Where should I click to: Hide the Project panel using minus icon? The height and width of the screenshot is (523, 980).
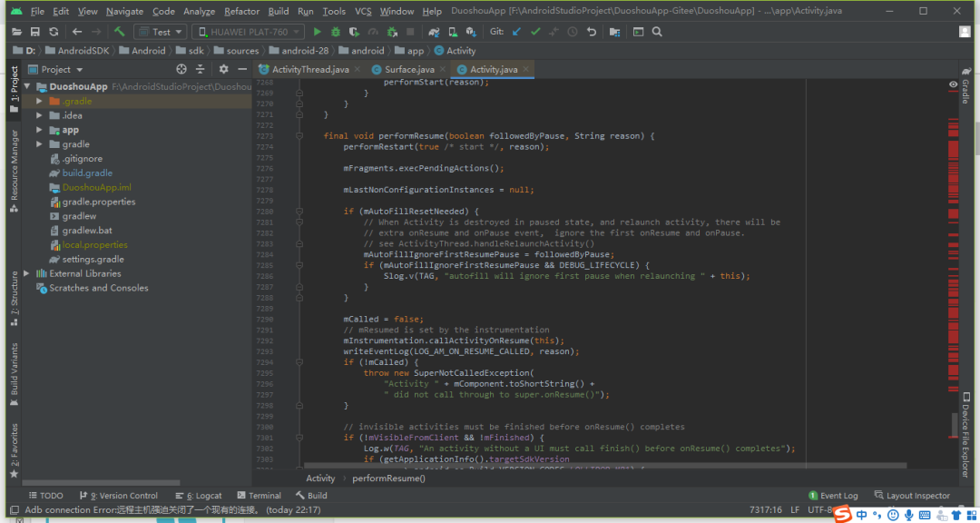tap(241, 69)
